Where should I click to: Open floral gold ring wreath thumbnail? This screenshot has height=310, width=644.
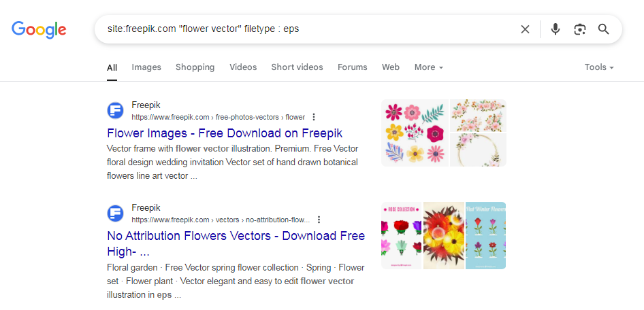coord(478,150)
